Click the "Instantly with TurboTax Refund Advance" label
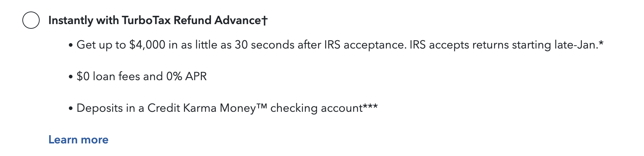Screen dimensions: 644x156 click(x=155, y=20)
